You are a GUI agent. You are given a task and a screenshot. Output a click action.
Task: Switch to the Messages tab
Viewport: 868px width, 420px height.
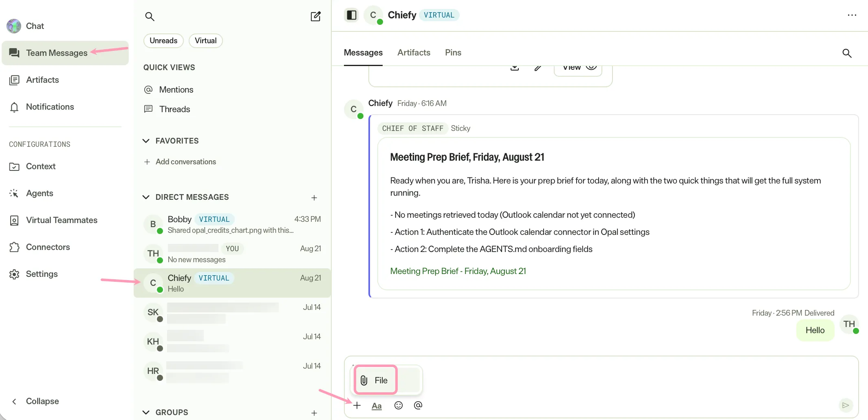(363, 53)
